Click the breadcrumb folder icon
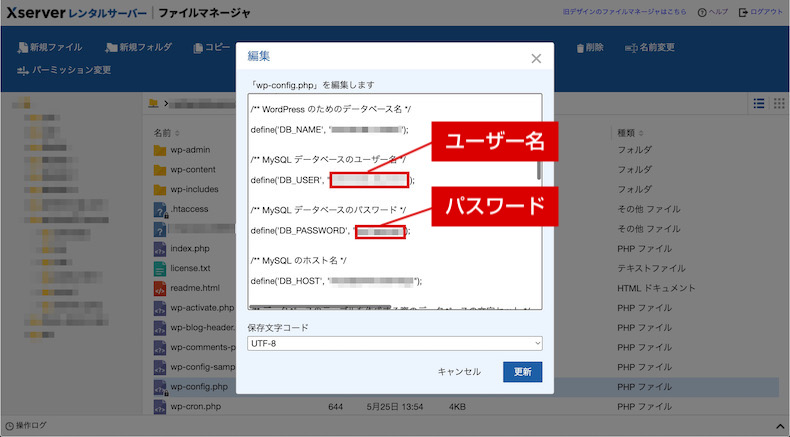 point(153,103)
